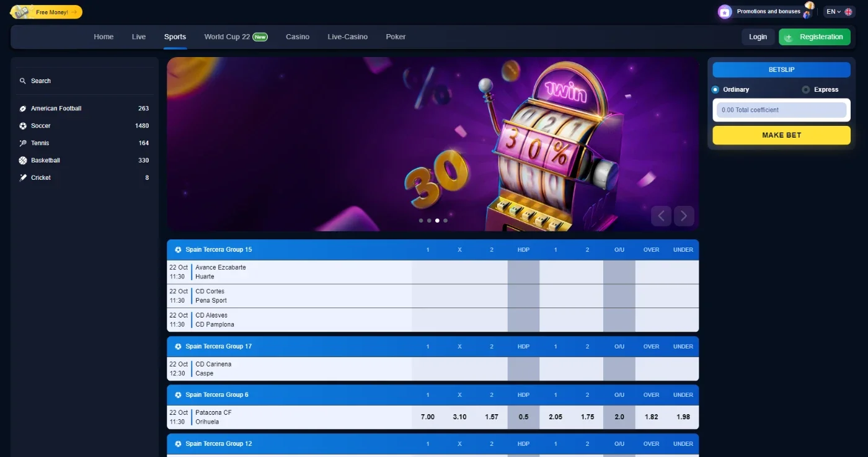Click the Free Money! button
The image size is (868, 457).
[x=46, y=12]
